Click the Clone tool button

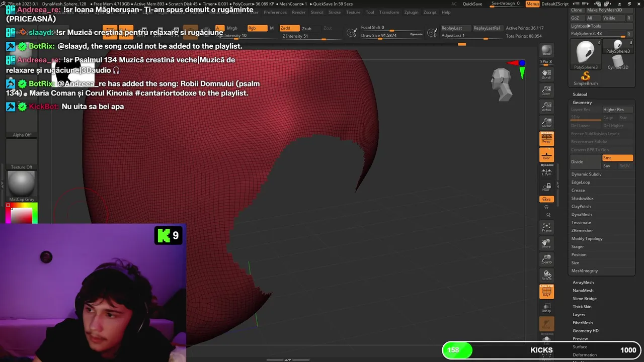(577, 10)
